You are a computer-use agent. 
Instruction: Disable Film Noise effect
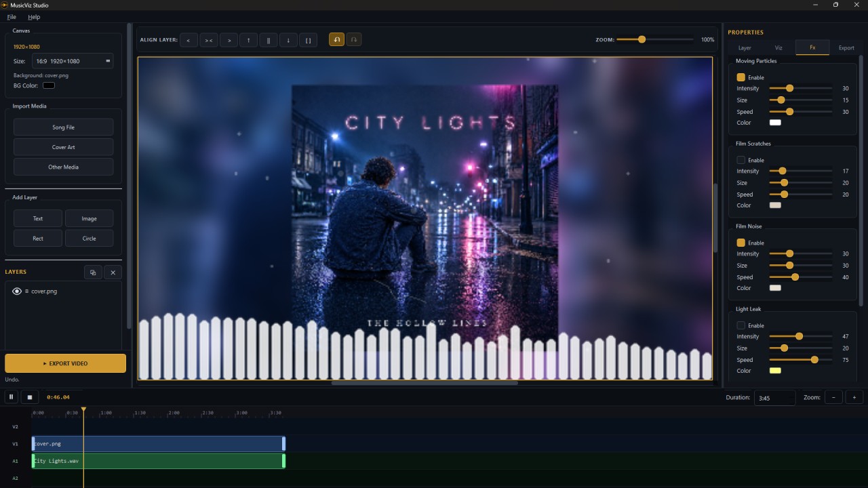click(741, 243)
